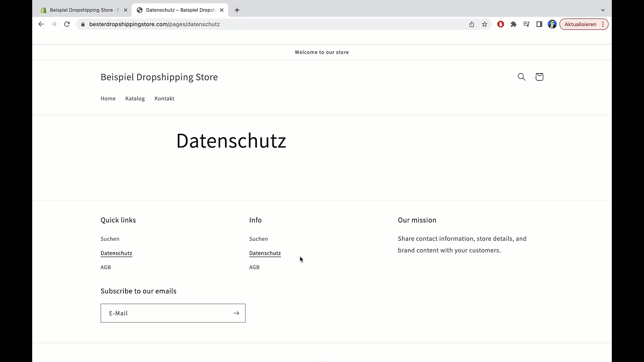Close the Beispiel Dropshipping Store tab
Image resolution: width=644 pixels, height=362 pixels.
(125, 10)
